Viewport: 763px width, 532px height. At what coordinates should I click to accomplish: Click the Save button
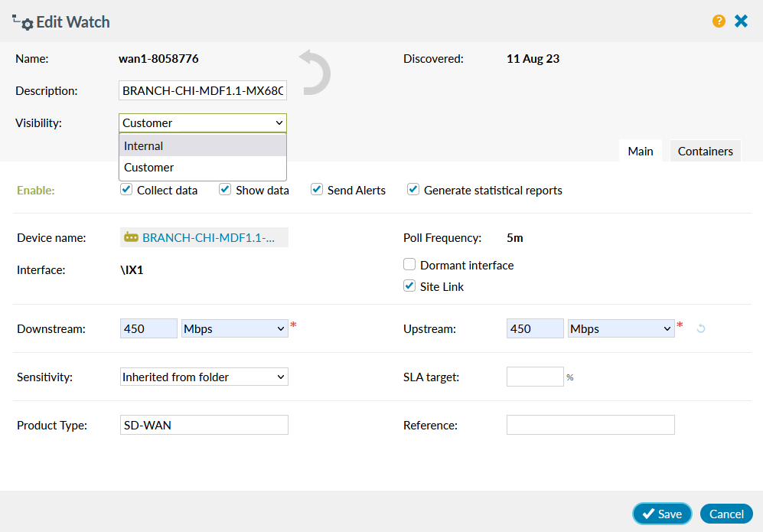pos(662,514)
